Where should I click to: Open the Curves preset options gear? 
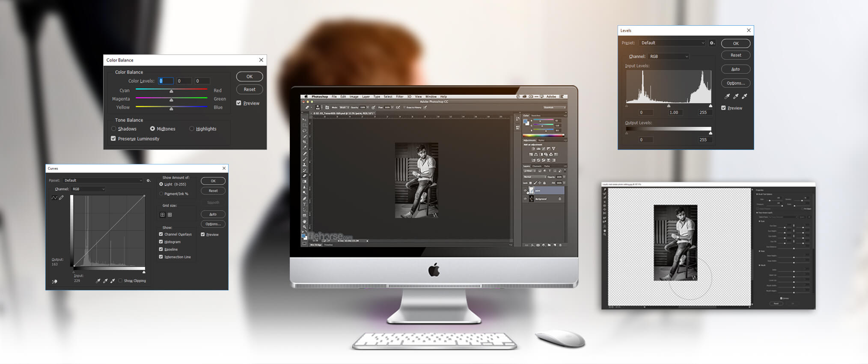coord(149,180)
